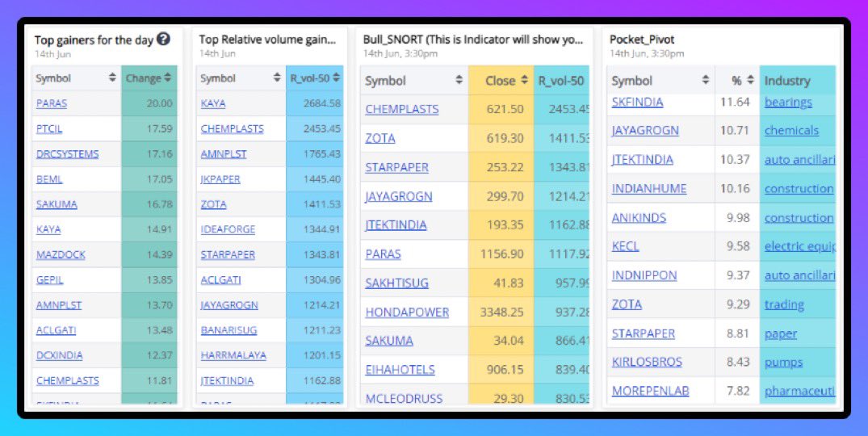
Task: Open MAZDOCK stock link
Action: tap(61, 255)
